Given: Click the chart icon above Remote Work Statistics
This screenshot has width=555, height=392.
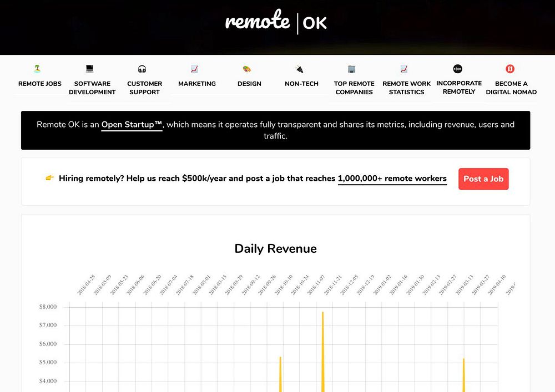Looking at the screenshot, I should (x=404, y=69).
